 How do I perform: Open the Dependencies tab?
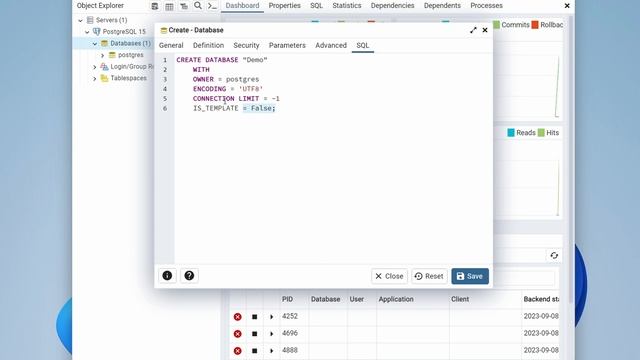coord(392,6)
